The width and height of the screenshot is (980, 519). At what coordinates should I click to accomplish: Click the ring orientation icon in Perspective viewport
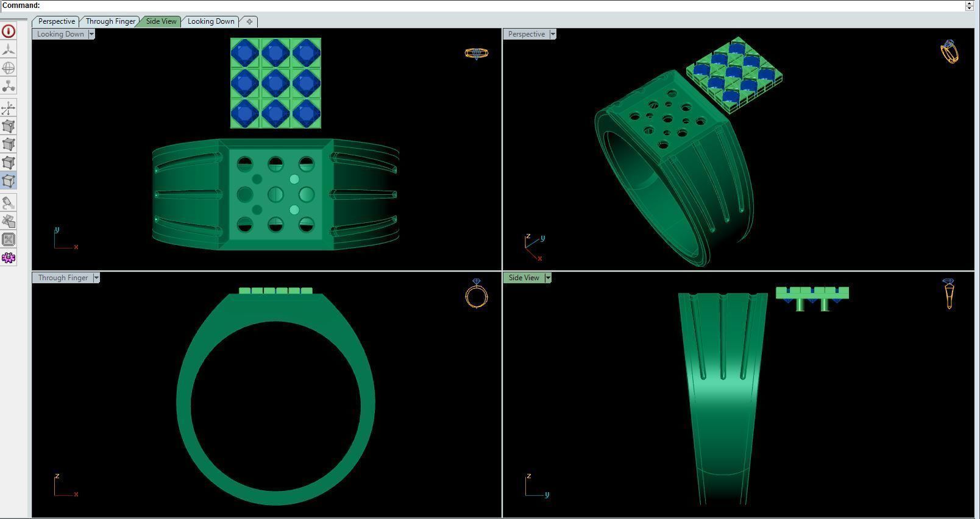(x=950, y=52)
